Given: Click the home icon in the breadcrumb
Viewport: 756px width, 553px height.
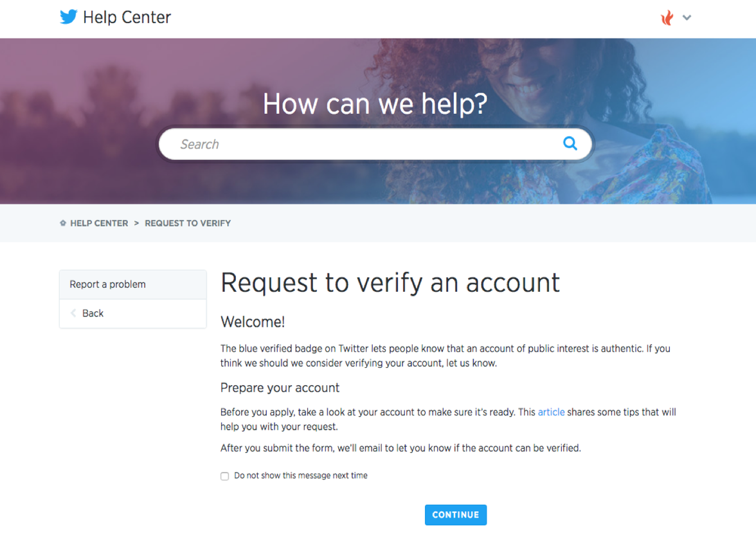Looking at the screenshot, I should point(63,223).
